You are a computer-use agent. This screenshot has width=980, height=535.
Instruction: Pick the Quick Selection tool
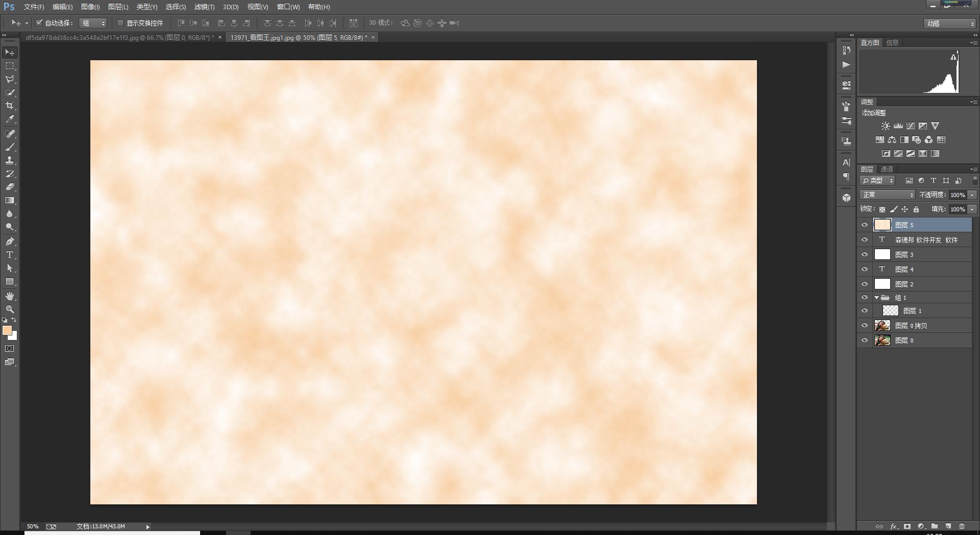point(10,92)
